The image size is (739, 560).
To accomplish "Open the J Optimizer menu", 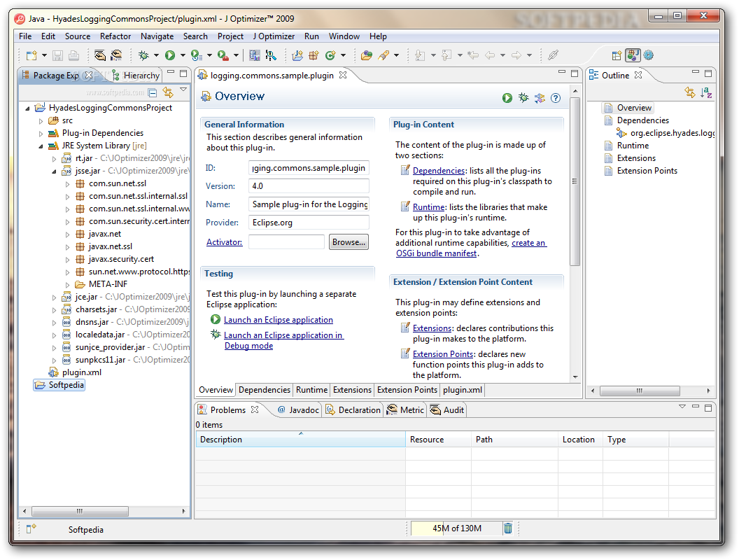I will click(x=274, y=36).
